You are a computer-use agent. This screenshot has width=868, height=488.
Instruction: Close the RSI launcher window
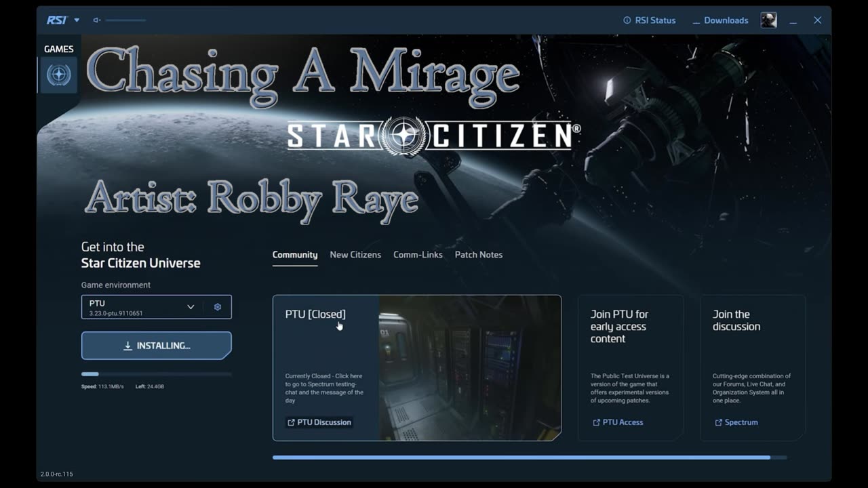pos(817,20)
